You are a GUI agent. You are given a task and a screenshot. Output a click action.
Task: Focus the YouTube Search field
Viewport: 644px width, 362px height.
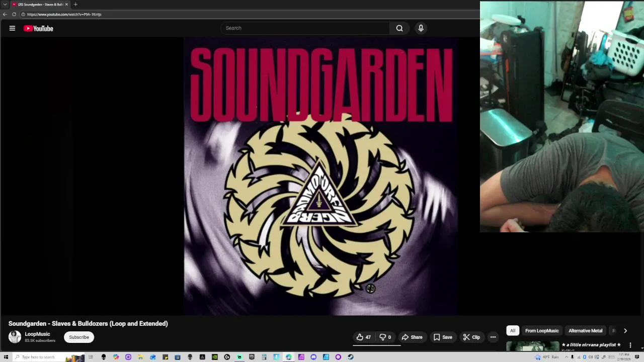point(305,28)
